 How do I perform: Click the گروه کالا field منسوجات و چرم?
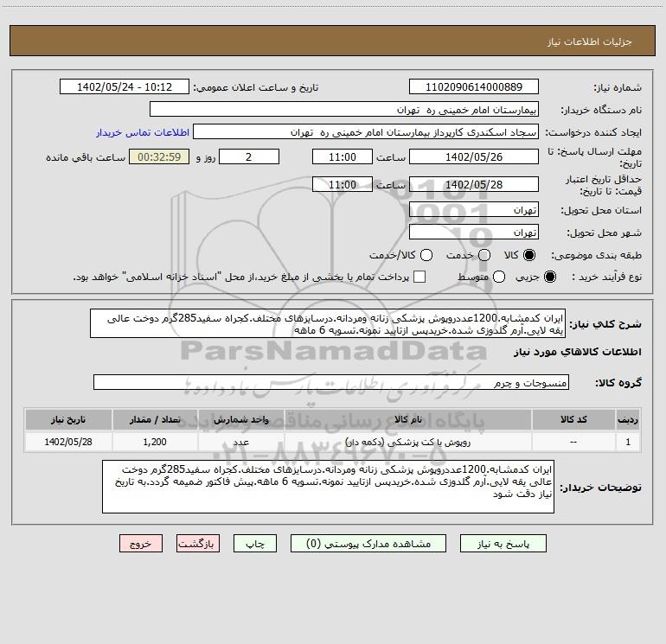tap(331, 382)
